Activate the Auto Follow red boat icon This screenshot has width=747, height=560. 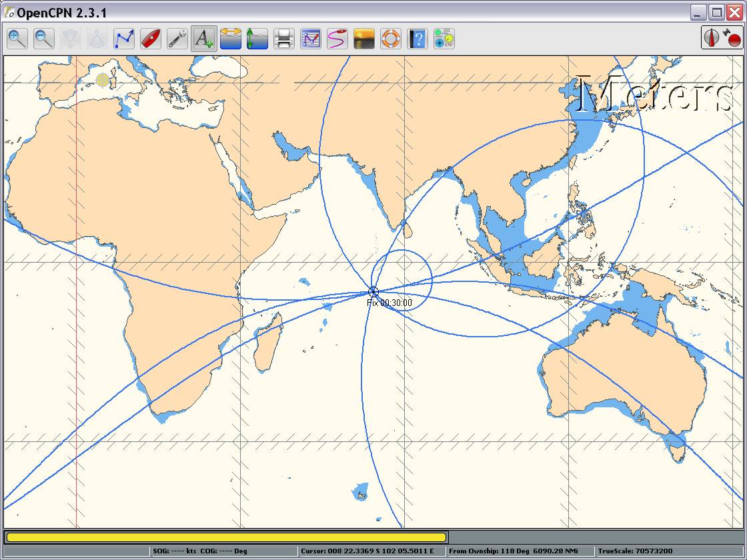pos(151,39)
